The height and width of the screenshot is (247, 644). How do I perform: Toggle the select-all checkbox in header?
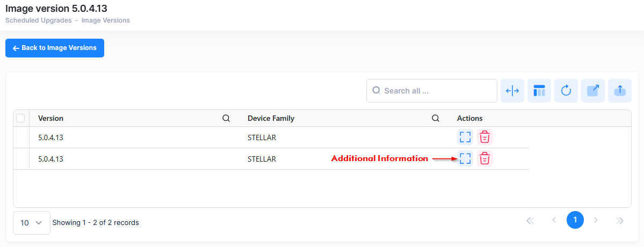(20, 118)
